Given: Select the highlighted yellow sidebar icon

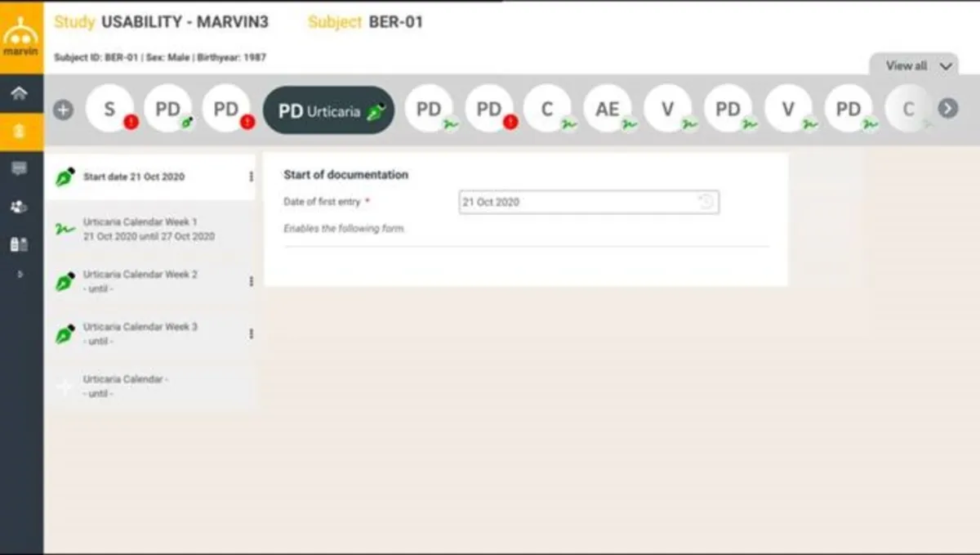Looking at the screenshot, I should pyautogui.click(x=20, y=132).
